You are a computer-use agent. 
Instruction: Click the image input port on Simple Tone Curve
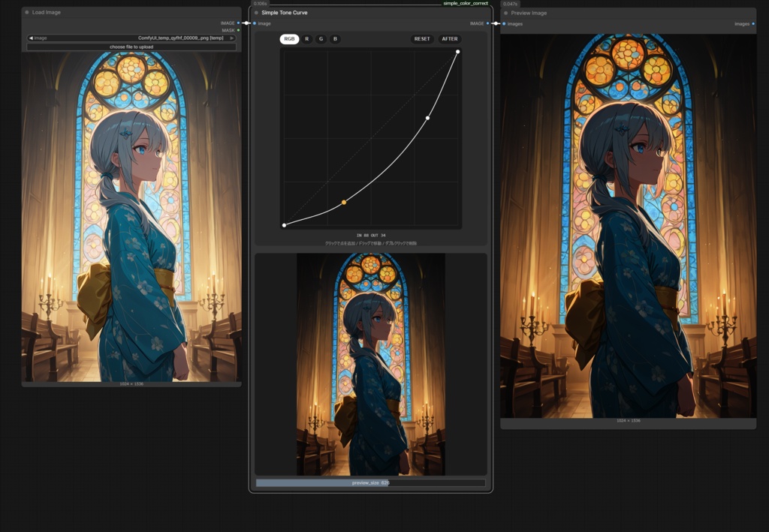pyautogui.click(x=254, y=23)
